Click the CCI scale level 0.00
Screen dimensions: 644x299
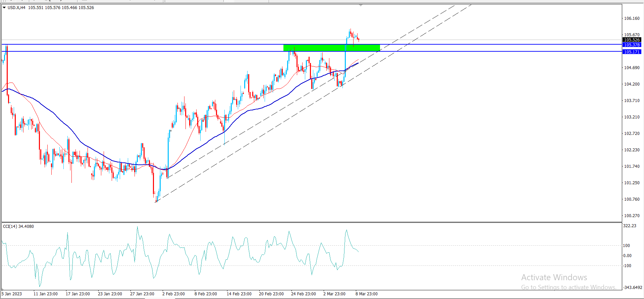tap(627, 256)
